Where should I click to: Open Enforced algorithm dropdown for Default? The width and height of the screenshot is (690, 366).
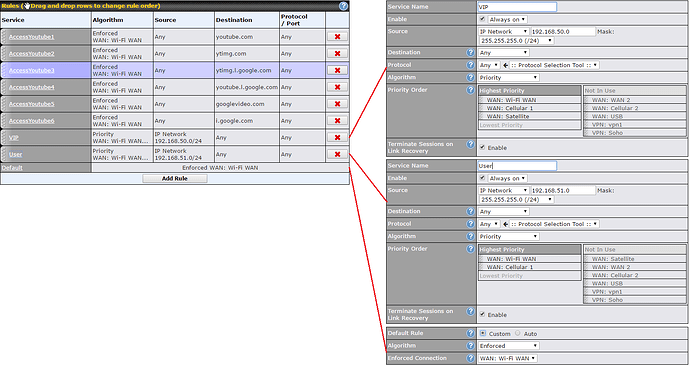[x=509, y=346]
